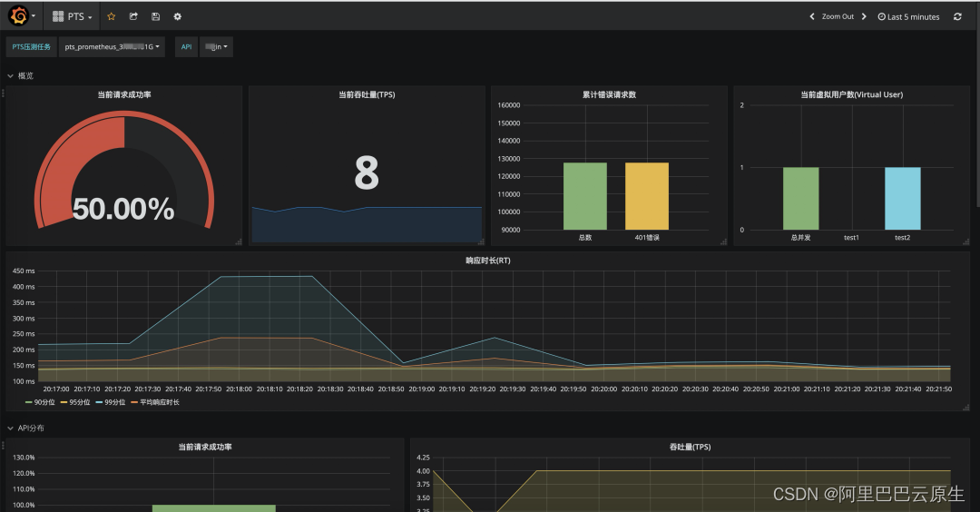Open the 累计错误请求数 panel title menu
980x512 pixels.
coord(610,94)
